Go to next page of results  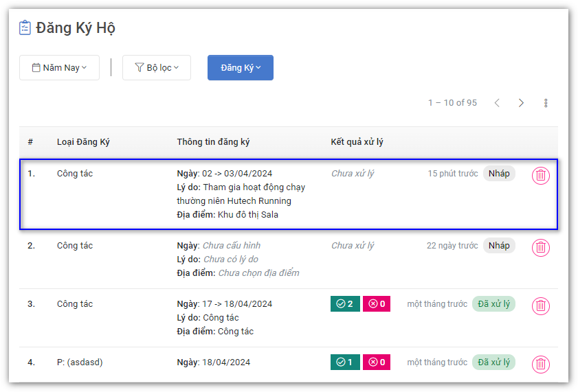(x=521, y=103)
